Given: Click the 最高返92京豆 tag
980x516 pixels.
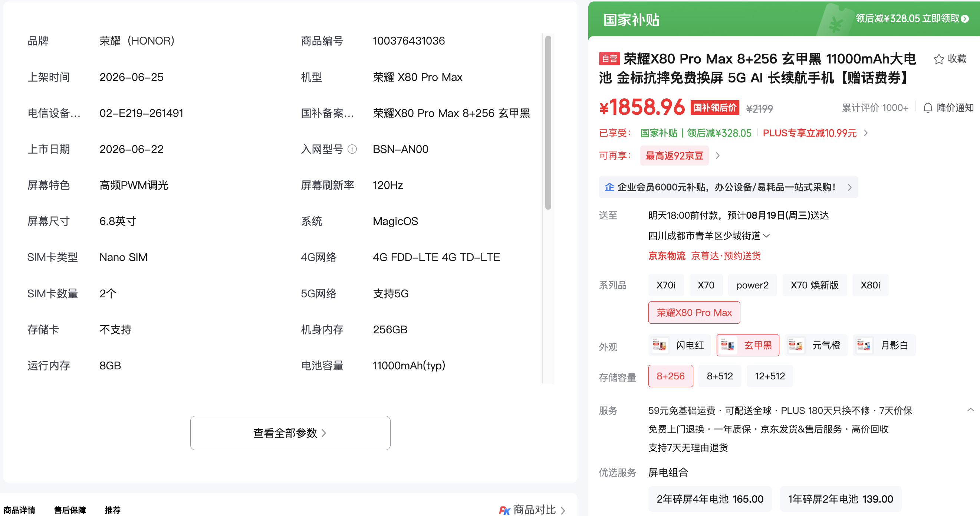Looking at the screenshot, I should point(674,156).
